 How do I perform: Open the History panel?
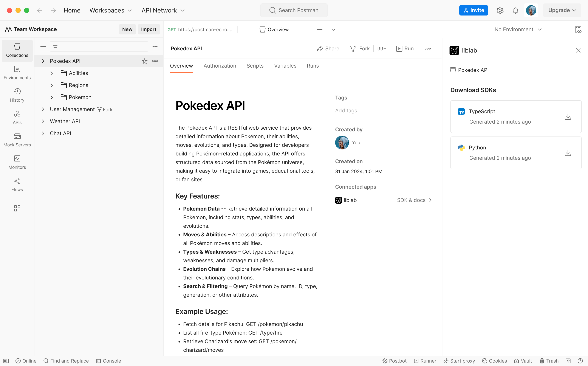17,94
